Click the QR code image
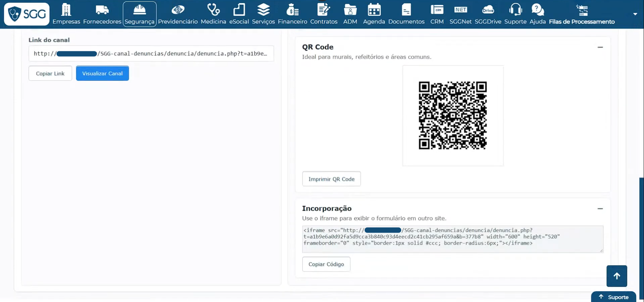644x302 pixels. pos(453,115)
